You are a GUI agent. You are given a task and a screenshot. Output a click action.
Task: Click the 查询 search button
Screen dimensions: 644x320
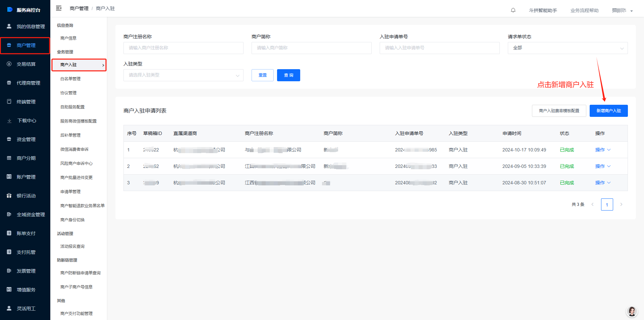point(288,75)
